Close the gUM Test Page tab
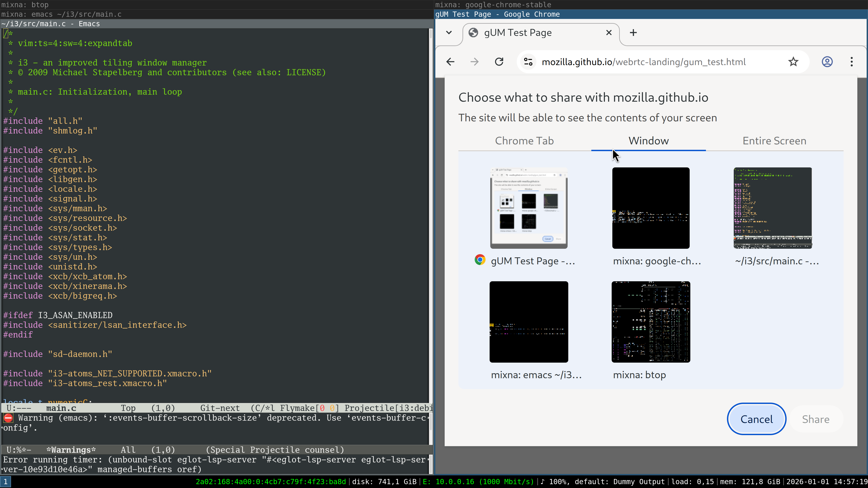This screenshot has height=488, width=868. [609, 33]
